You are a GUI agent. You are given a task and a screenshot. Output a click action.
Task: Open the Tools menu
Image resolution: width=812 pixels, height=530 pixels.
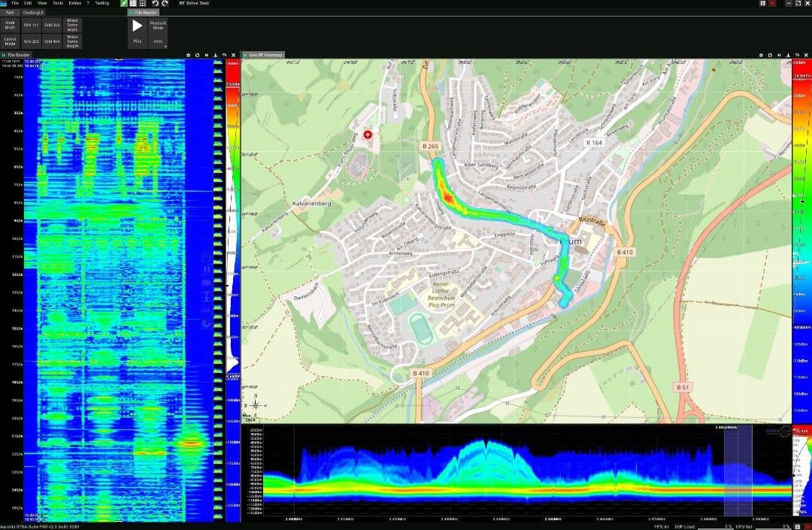tap(57, 3)
